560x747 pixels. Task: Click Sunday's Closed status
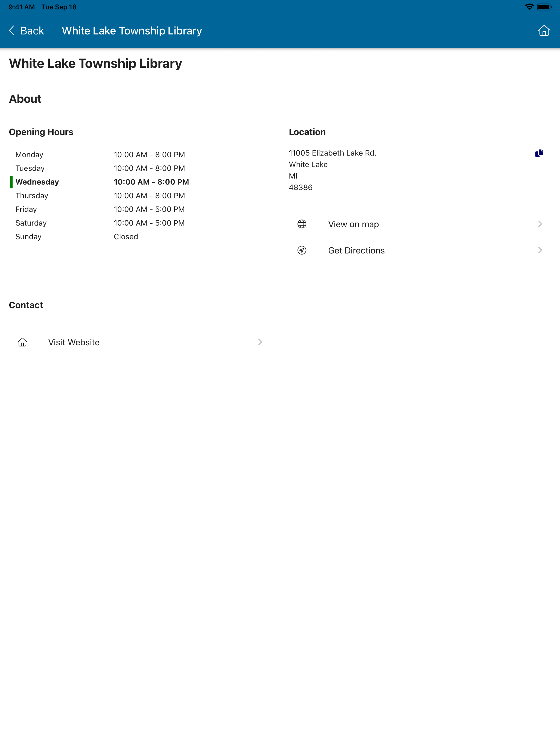pyautogui.click(x=126, y=237)
